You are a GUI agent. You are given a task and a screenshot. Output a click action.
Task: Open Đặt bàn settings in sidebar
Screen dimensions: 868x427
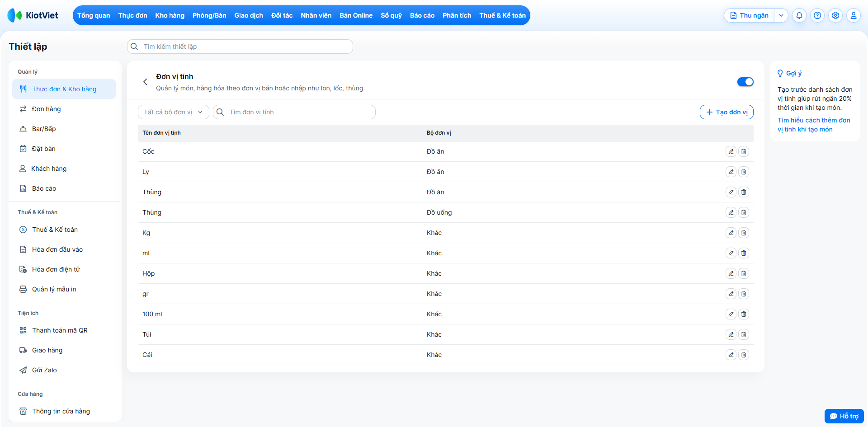tap(64, 149)
